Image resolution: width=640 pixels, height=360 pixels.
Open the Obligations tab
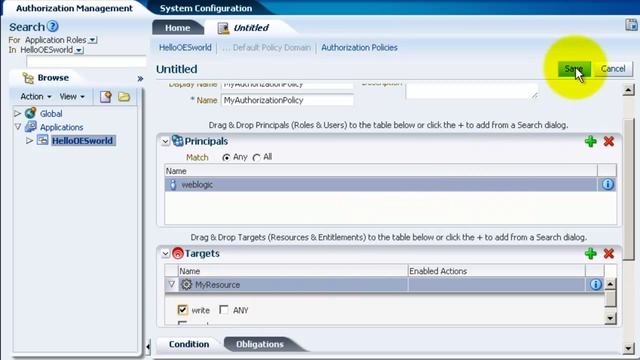coord(260,344)
